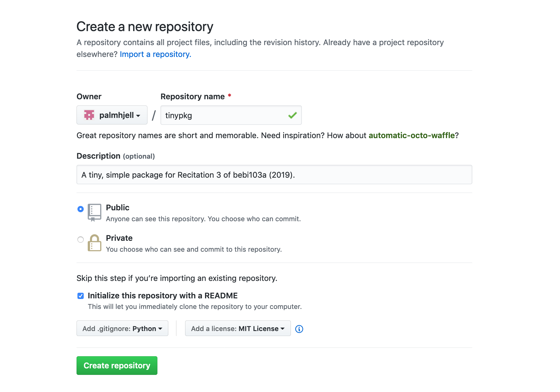
Task: Click the public repository book icon
Action: pyautogui.click(x=95, y=212)
